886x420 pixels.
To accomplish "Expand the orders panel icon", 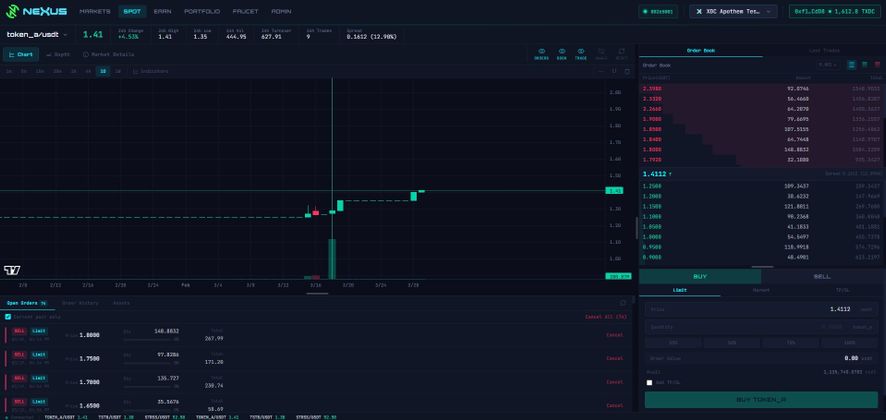I will point(623,303).
